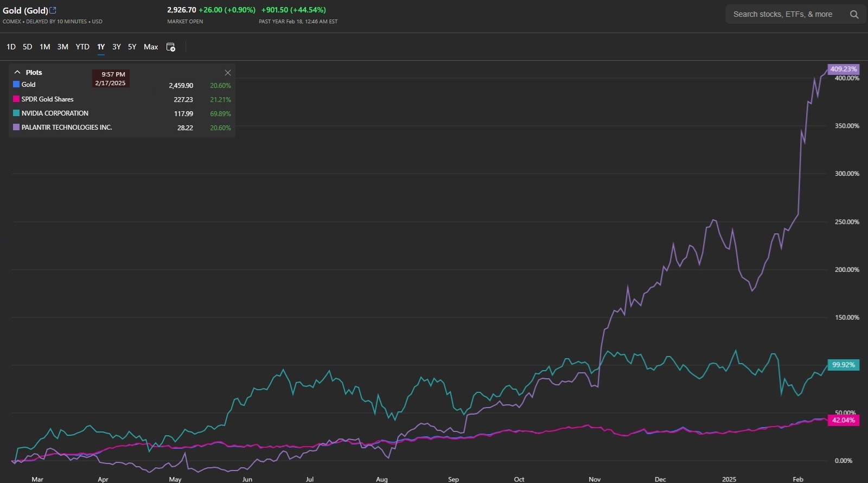Open Gold details via external link icon

coord(53,10)
